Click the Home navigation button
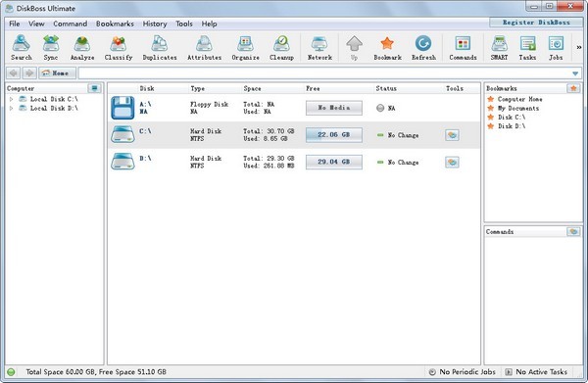Image resolution: width=588 pixels, height=383 pixels. point(58,73)
